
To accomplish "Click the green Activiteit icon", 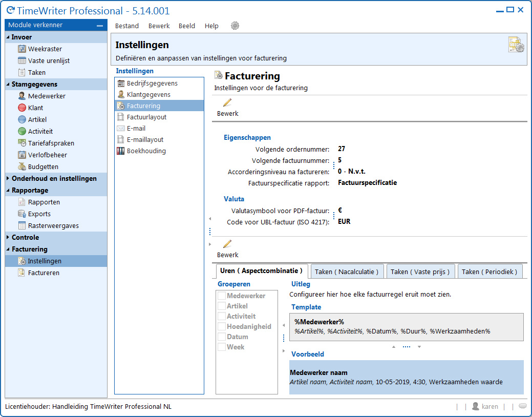I will coord(22,131).
